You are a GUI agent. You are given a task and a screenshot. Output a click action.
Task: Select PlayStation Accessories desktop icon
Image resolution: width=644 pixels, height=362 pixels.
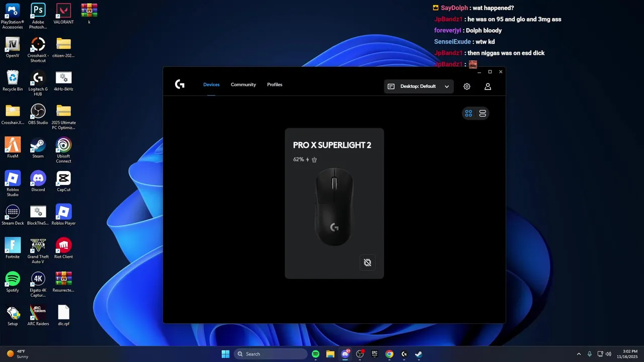pos(13,16)
